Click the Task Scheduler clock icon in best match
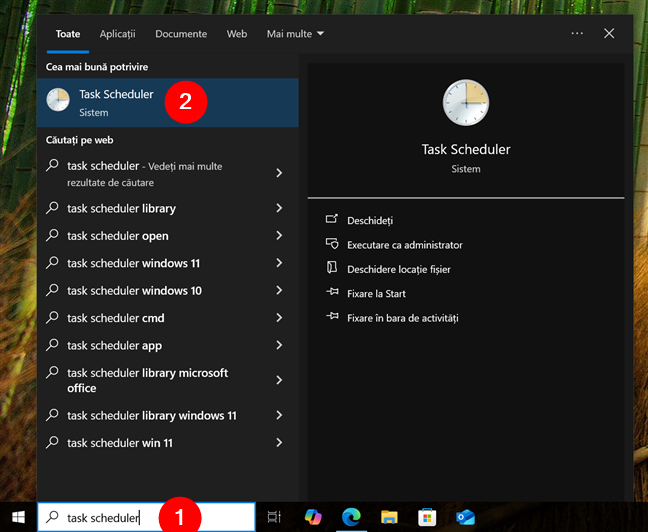 (58, 100)
